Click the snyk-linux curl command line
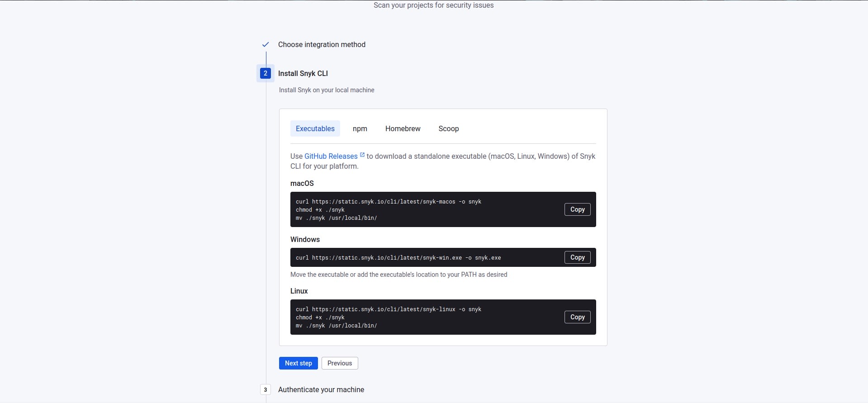Viewport: 868px width, 403px height. 389,309
